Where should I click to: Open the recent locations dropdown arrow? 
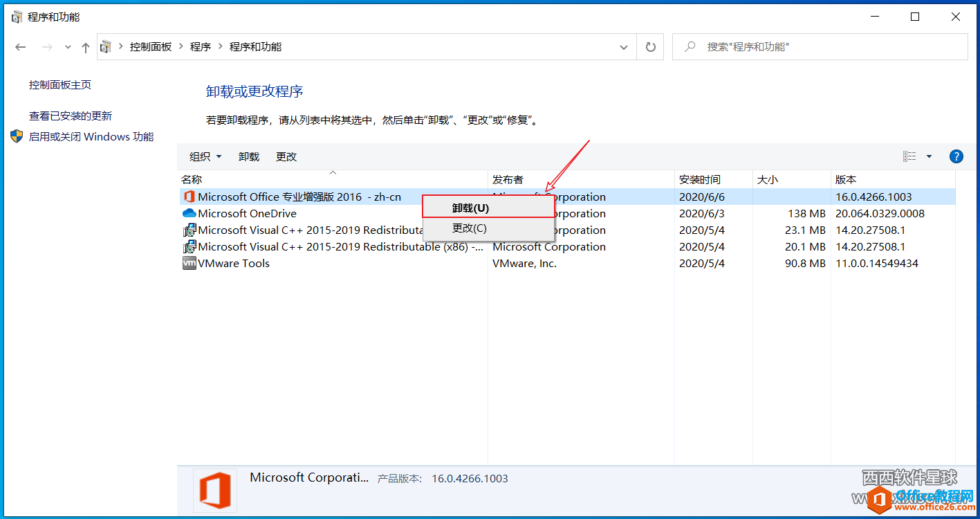point(68,47)
